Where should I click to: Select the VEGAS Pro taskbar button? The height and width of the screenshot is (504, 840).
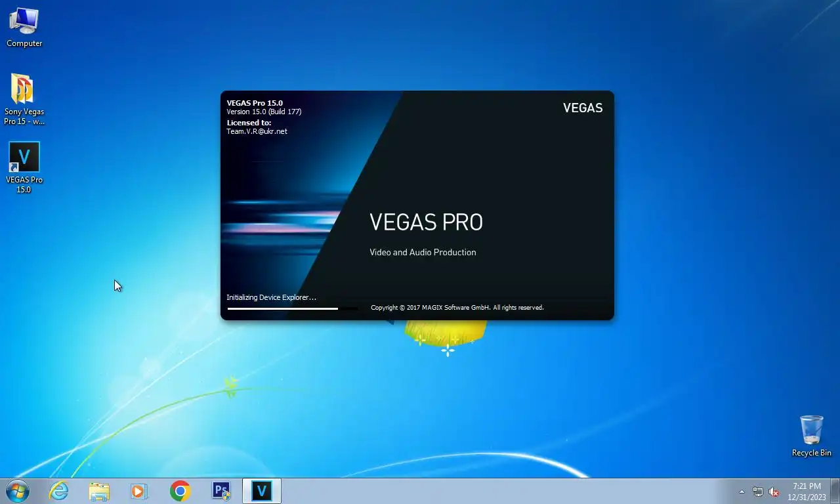(x=262, y=491)
